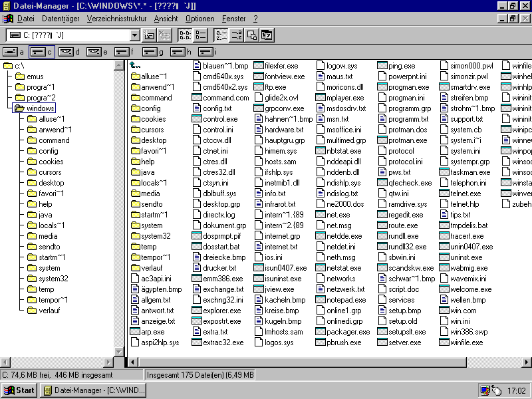Select tempor~1 in directory tree

tap(48, 300)
